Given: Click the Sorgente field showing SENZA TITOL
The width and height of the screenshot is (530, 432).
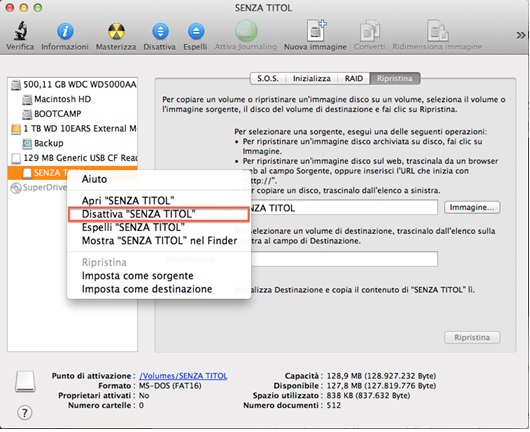Looking at the screenshot, I should (344, 208).
